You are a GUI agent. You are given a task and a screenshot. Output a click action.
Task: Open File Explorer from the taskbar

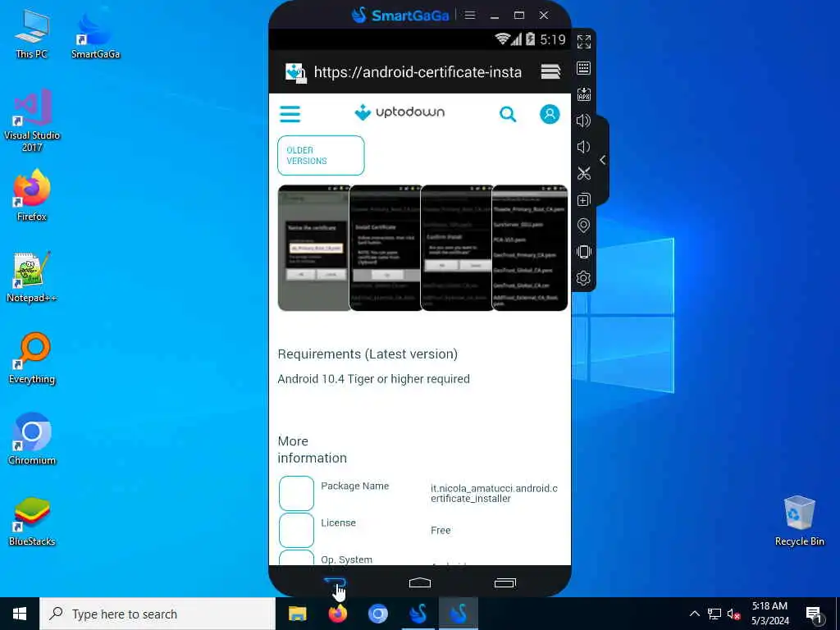click(297, 614)
